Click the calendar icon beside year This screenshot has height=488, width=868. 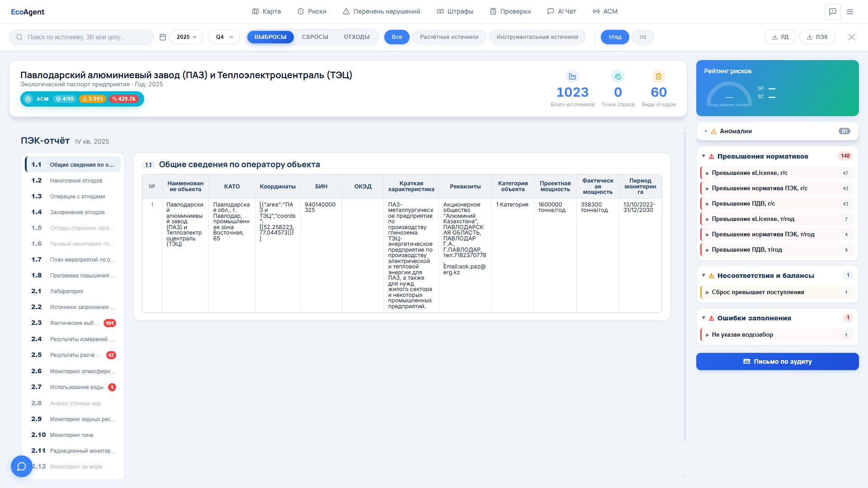[x=163, y=37]
